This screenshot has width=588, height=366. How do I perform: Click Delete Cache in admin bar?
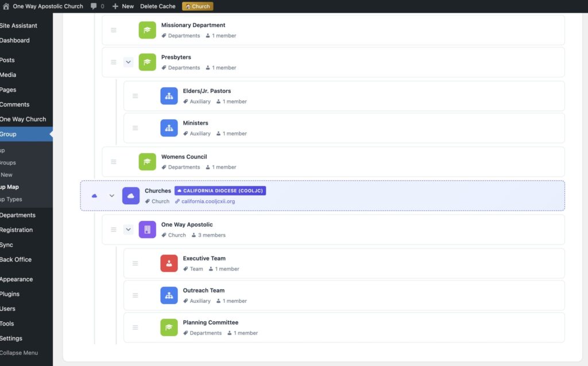[158, 6]
